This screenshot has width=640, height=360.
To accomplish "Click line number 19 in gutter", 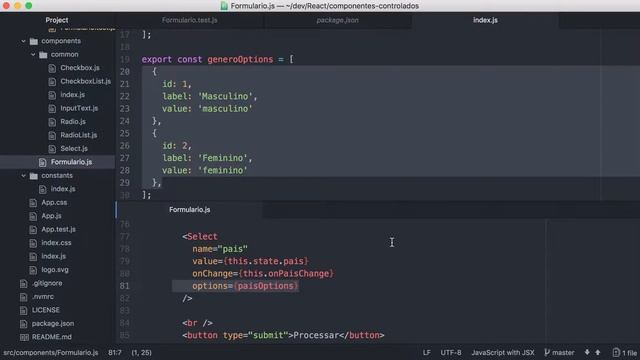I will pos(124,60).
